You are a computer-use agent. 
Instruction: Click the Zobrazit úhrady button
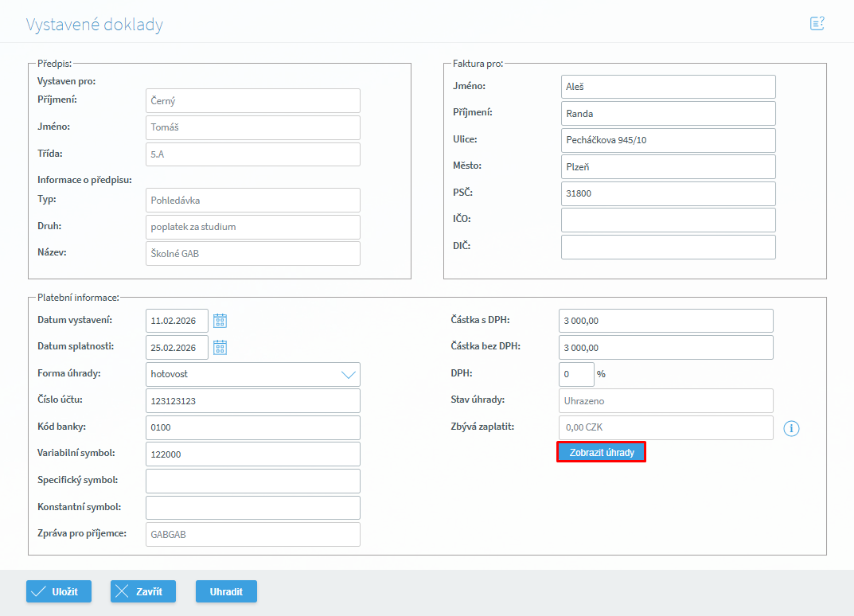pos(601,452)
